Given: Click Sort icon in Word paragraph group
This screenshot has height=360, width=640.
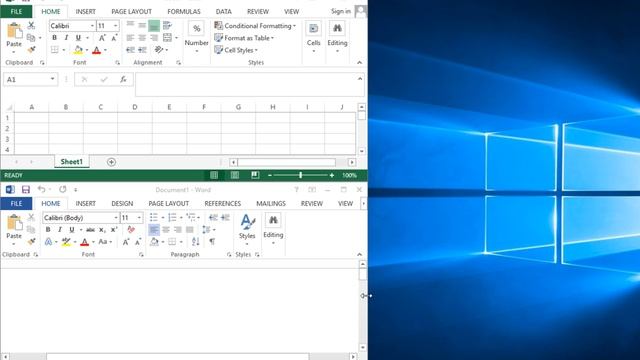Looking at the screenshot, I should click(196, 242).
